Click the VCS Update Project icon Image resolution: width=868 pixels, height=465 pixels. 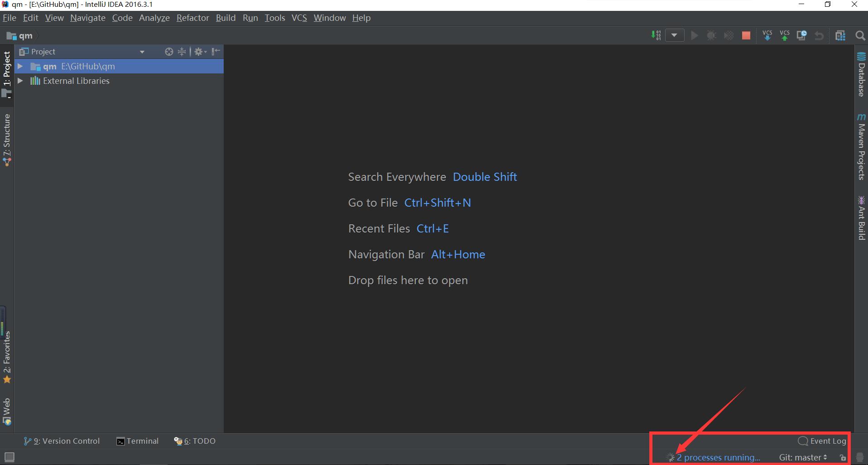tap(767, 35)
